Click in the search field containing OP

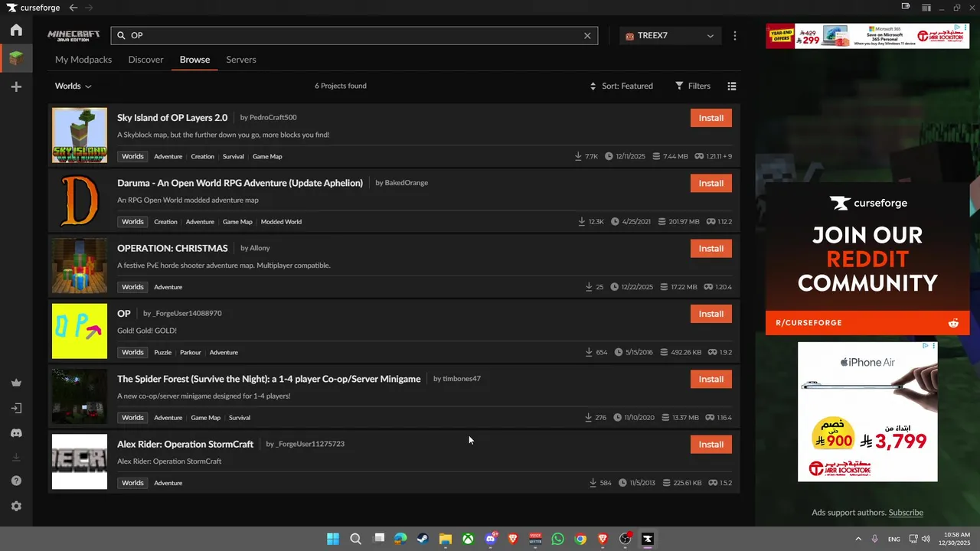(x=354, y=35)
